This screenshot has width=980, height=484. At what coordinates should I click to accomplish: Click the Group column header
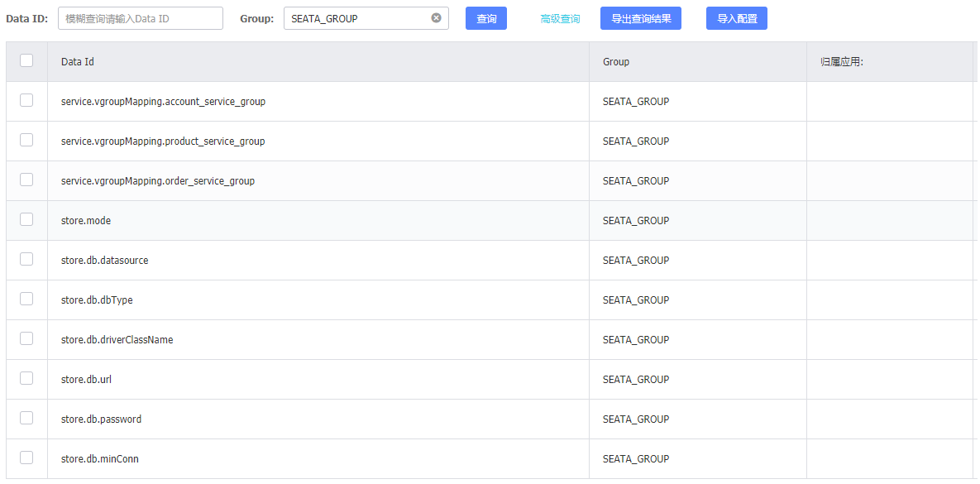point(697,62)
